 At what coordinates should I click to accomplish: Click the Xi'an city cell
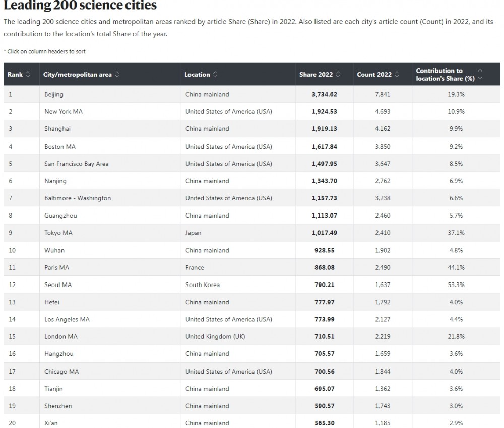coord(51,423)
